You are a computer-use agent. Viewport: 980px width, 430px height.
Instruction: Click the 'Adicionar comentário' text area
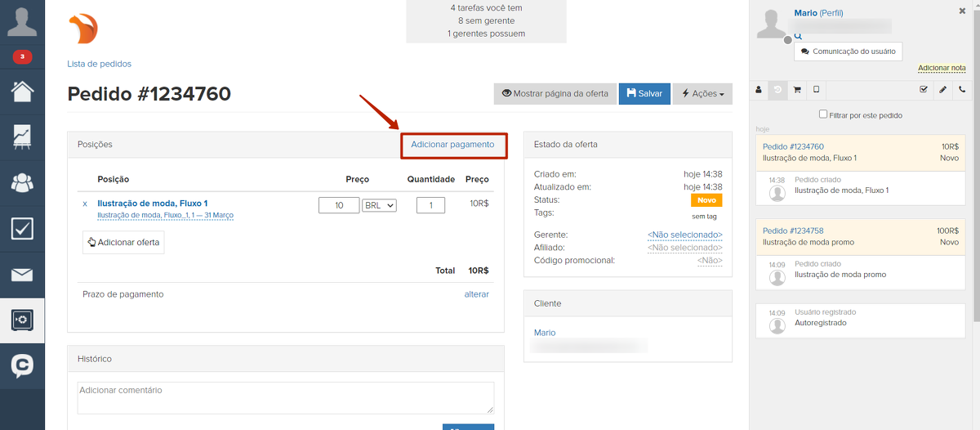(285, 397)
